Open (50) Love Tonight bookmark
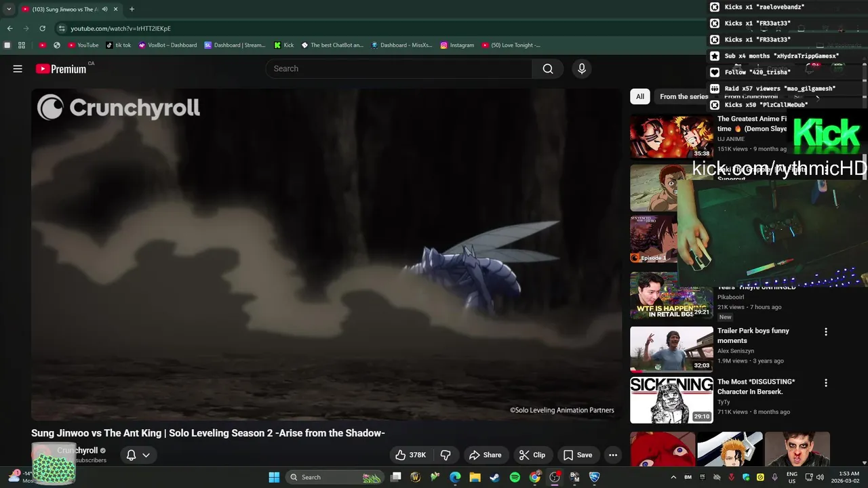 (511, 45)
